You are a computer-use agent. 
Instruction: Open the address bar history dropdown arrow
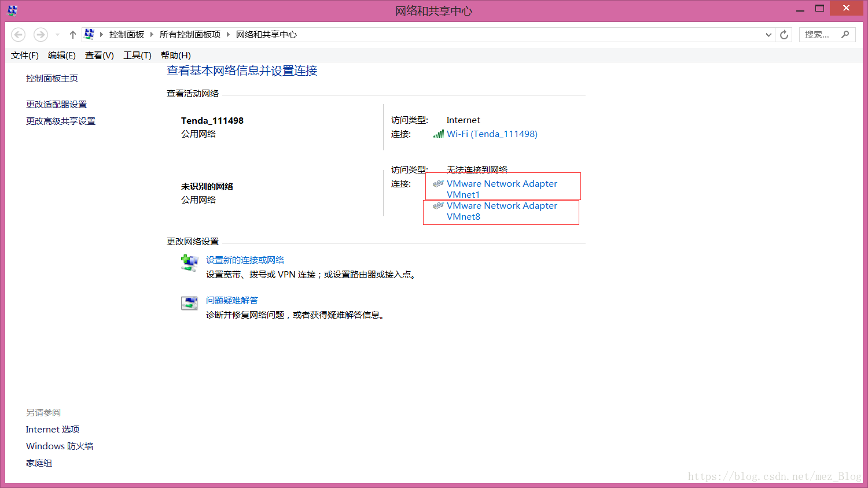tap(768, 34)
